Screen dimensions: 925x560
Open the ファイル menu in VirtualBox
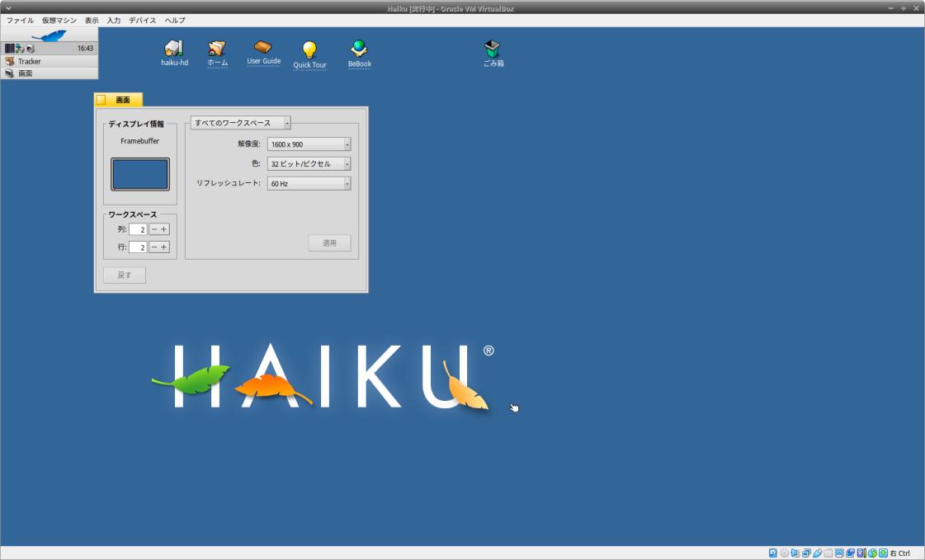tap(20, 20)
